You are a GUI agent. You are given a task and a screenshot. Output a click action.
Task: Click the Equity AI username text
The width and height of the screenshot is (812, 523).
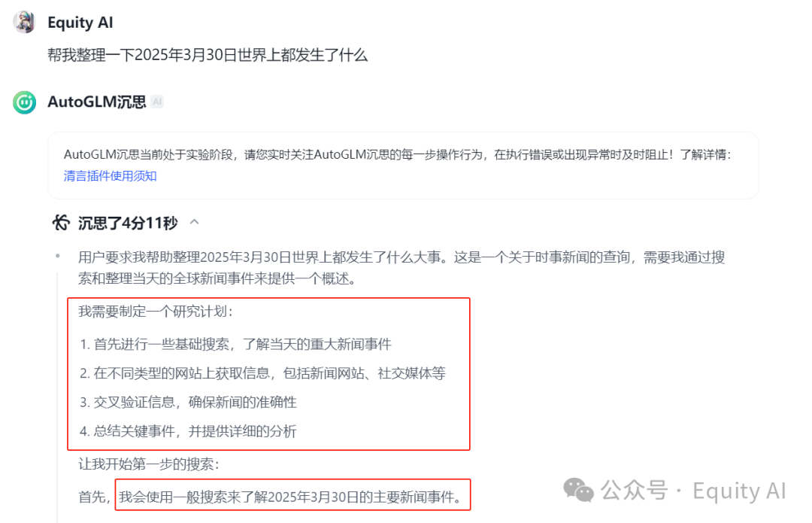(x=80, y=23)
